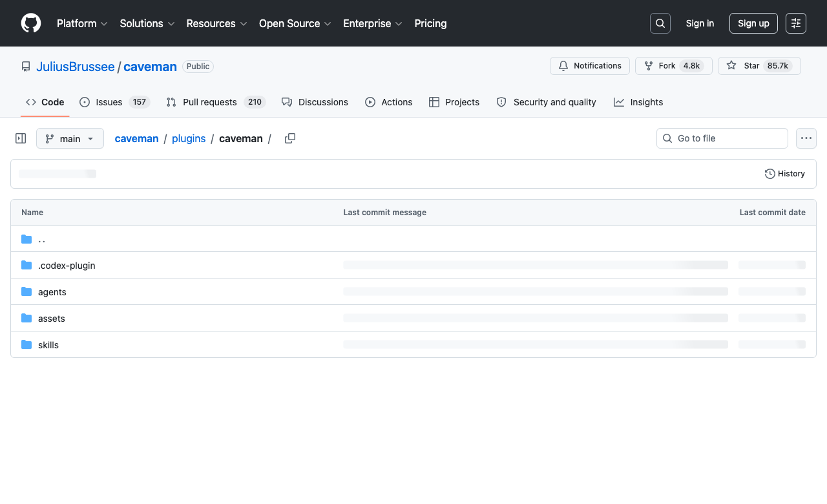Image resolution: width=827 pixels, height=504 pixels.
Task: Open the .codex-plugin folder name
Action: point(67,266)
